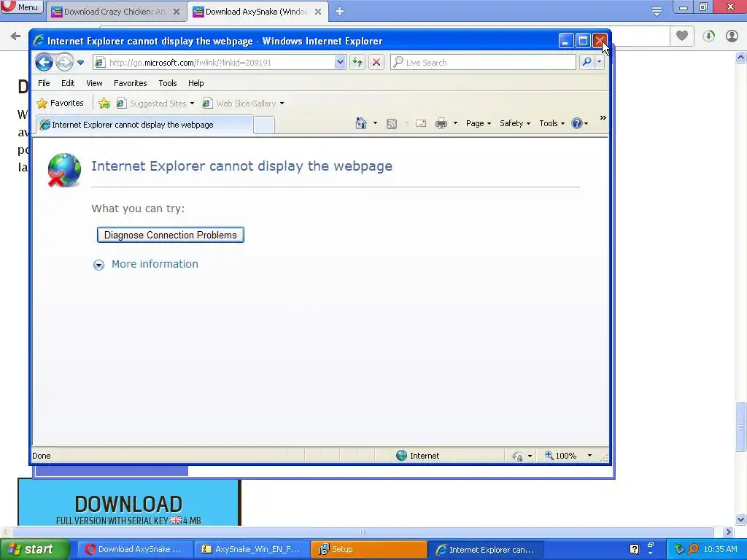Go back in Internet Explorer

[x=44, y=63]
